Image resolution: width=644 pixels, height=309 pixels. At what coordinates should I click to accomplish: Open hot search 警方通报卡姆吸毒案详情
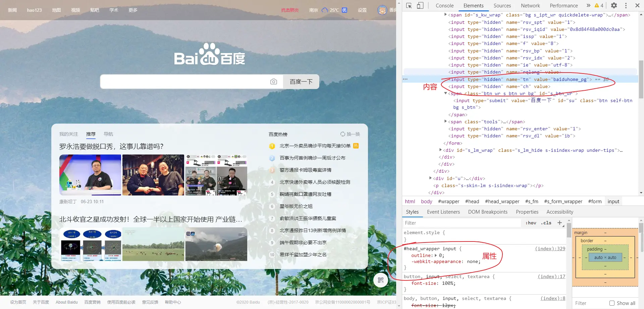tap(305, 170)
